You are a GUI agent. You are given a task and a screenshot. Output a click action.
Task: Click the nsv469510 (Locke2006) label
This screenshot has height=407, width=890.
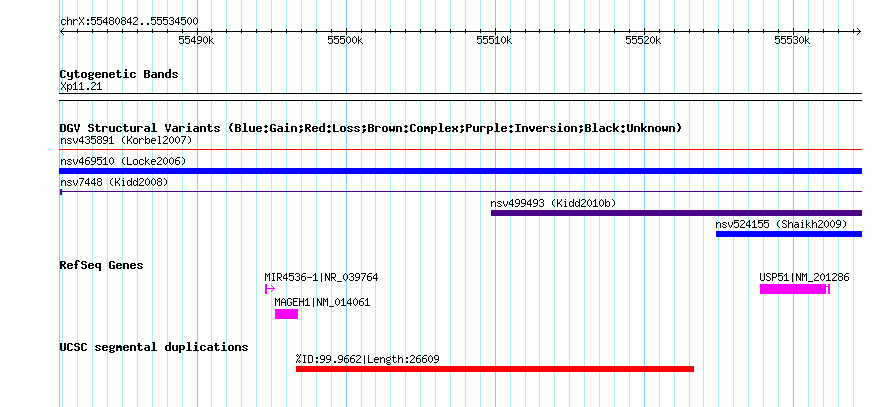pos(123,161)
